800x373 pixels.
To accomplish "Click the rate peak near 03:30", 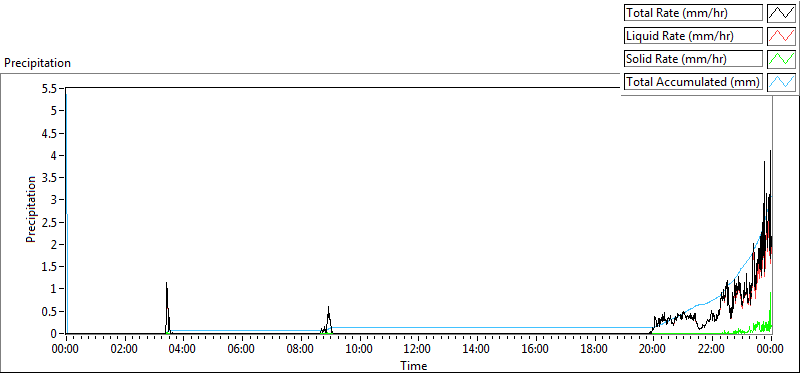I will [166, 283].
